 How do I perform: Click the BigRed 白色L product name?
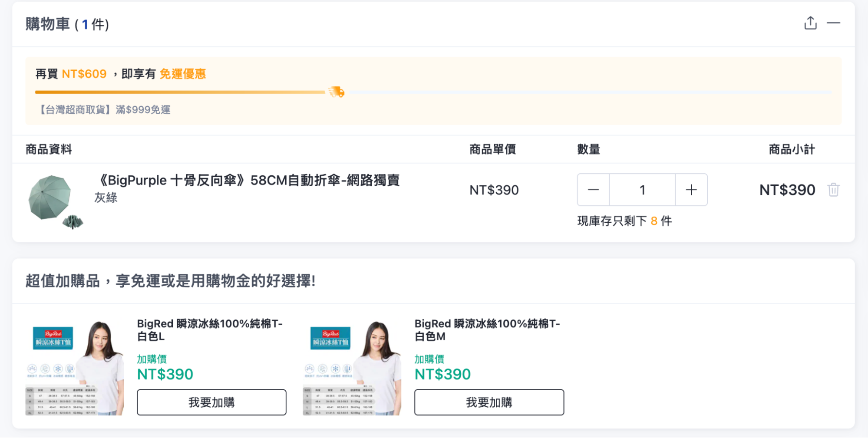click(210, 330)
